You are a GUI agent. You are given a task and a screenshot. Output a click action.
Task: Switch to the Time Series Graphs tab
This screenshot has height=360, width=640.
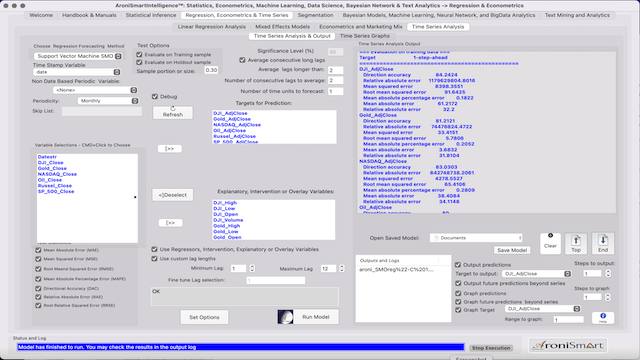coord(364,36)
